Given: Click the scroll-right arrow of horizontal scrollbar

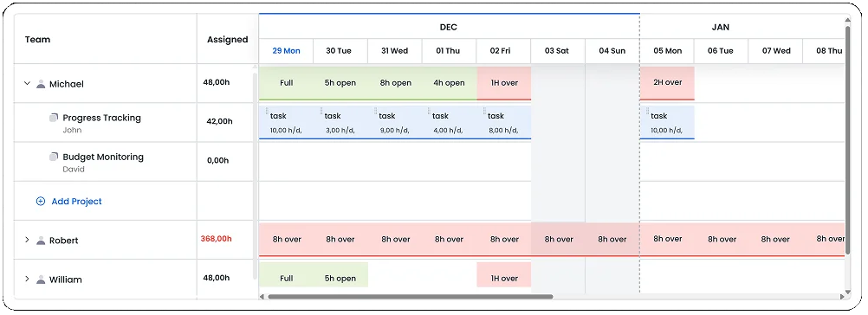Looking at the screenshot, I should coord(842,297).
